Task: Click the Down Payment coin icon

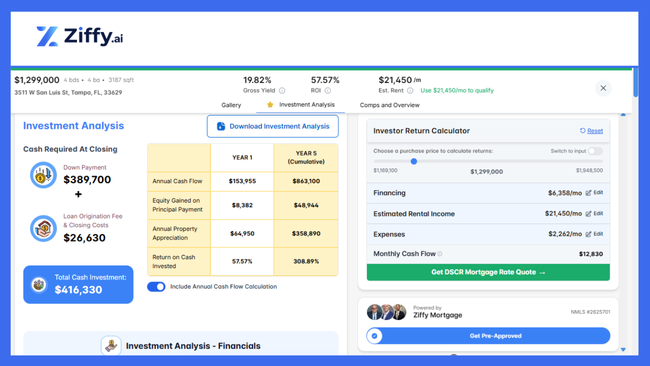Action: pyautogui.click(x=43, y=175)
